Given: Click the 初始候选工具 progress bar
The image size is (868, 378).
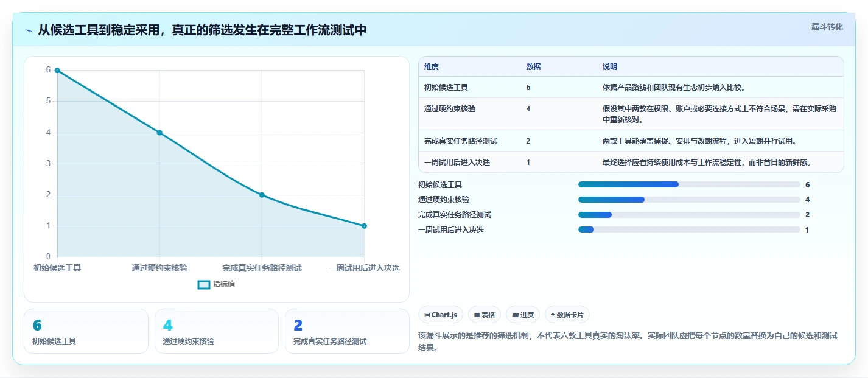Looking at the screenshot, I should (689, 184).
